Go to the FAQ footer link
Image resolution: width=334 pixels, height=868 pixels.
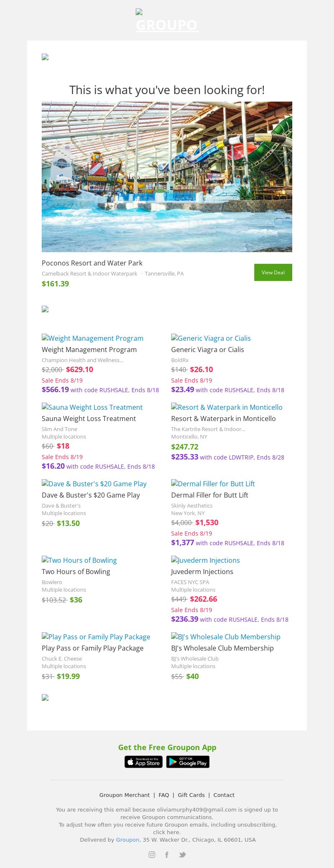pyautogui.click(x=164, y=795)
